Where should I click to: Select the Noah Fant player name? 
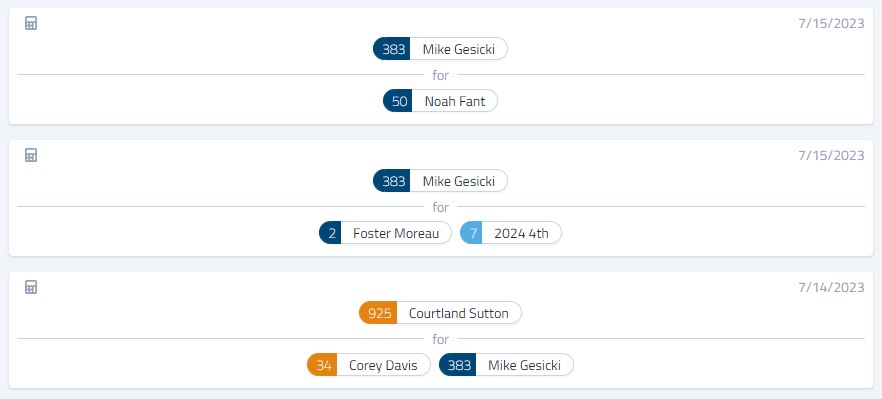pyautogui.click(x=454, y=101)
